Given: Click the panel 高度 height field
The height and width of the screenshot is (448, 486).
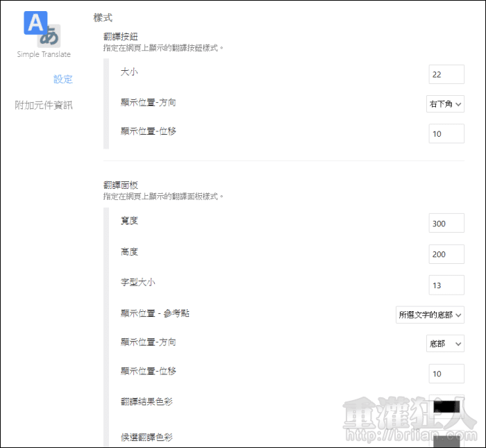Looking at the screenshot, I should (446, 254).
